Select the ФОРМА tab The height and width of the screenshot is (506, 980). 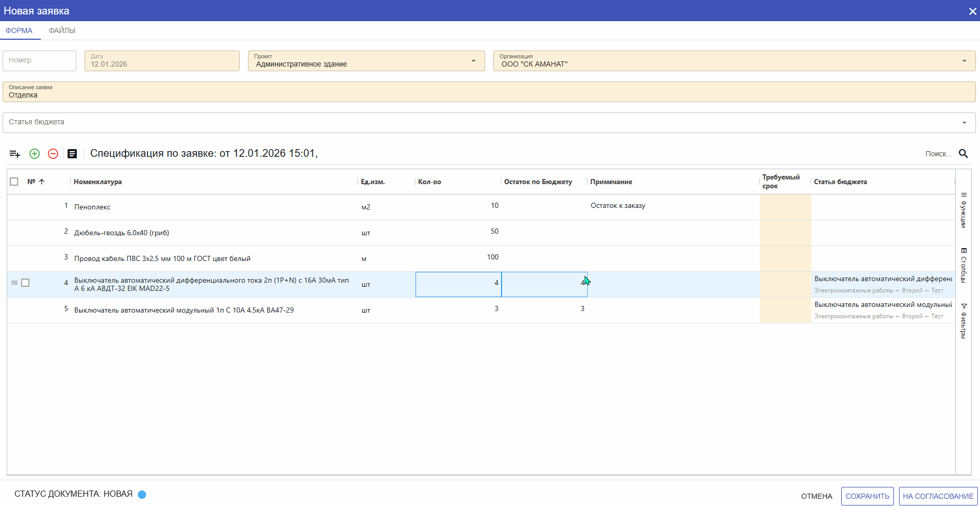pos(19,30)
